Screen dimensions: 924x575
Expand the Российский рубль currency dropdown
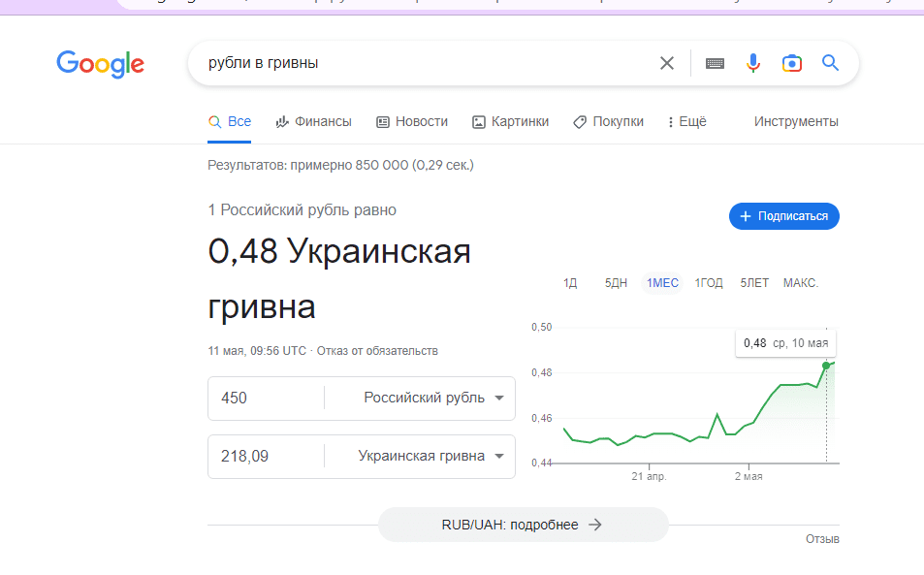[498, 399]
